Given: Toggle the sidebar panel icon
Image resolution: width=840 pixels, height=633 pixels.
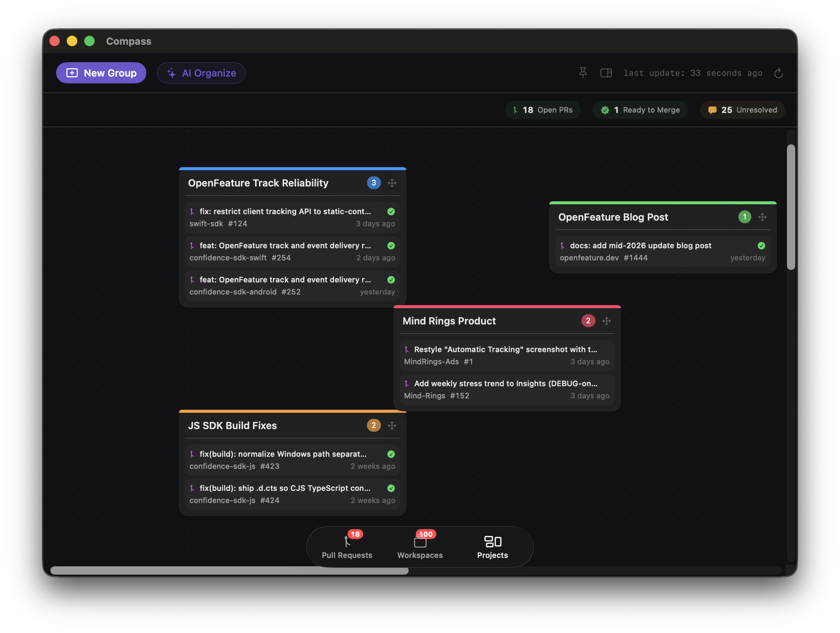Looking at the screenshot, I should pyautogui.click(x=606, y=72).
